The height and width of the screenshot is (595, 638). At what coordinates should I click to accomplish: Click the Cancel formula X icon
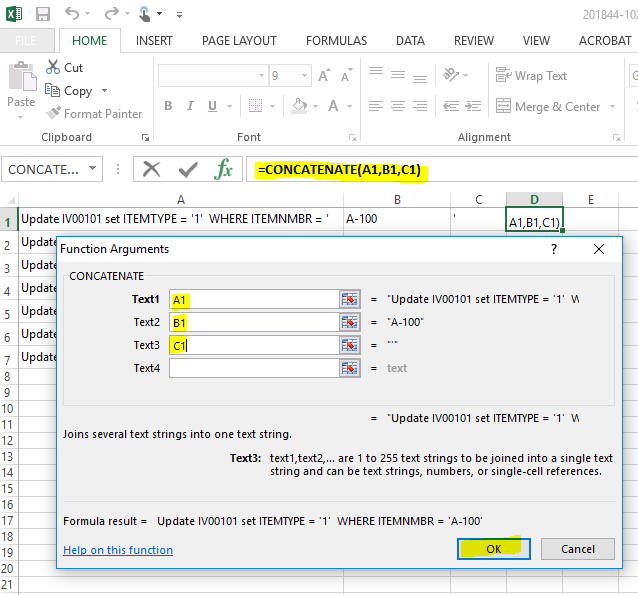click(152, 169)
